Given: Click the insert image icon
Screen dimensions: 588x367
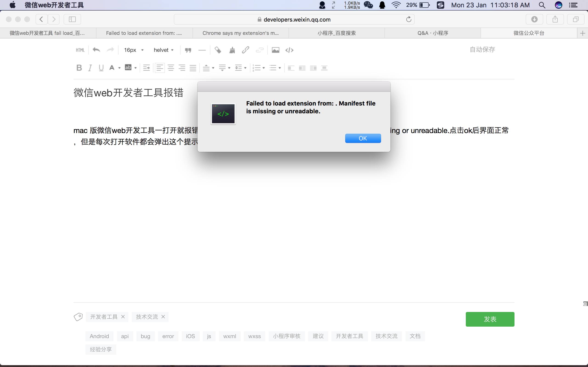Looking at the screenshot, I should 275,50.
